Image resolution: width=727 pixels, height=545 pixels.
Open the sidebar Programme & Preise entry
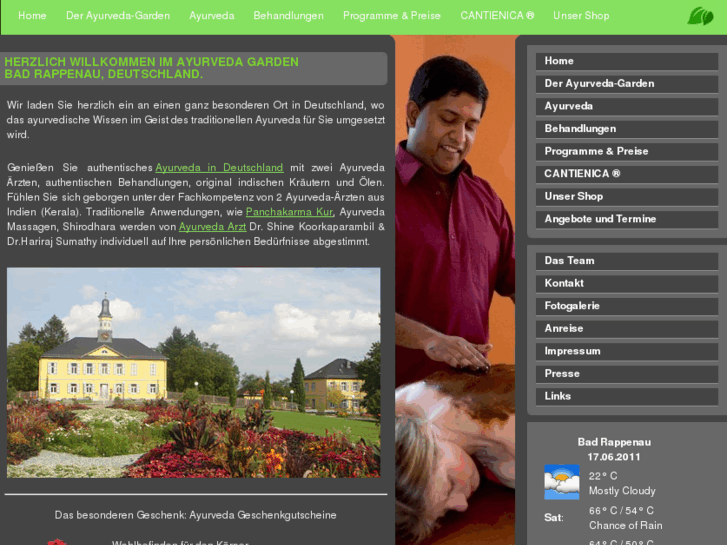pyautogui.click(x=627, y=152)
